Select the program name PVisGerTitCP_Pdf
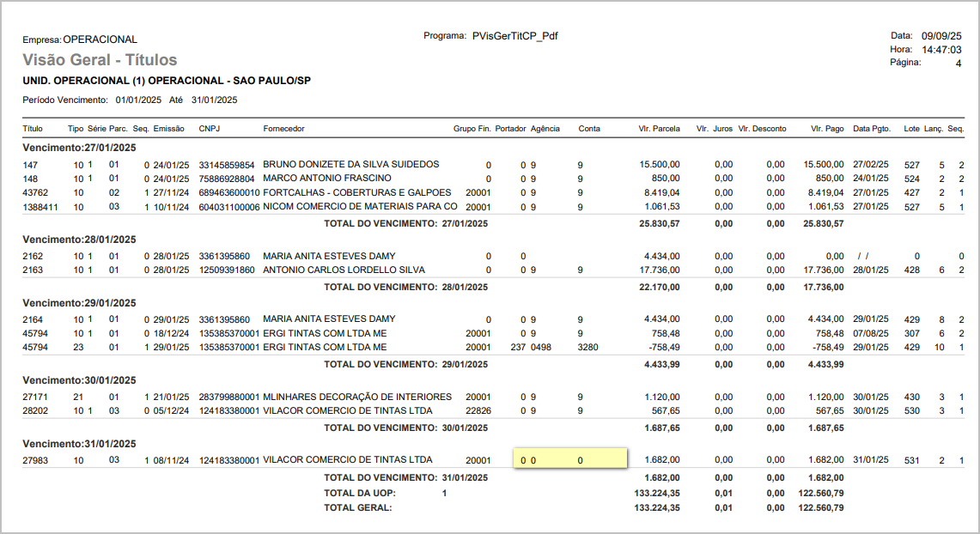The height and width of the screenshot is (534, 980). (x=515, y=36)
